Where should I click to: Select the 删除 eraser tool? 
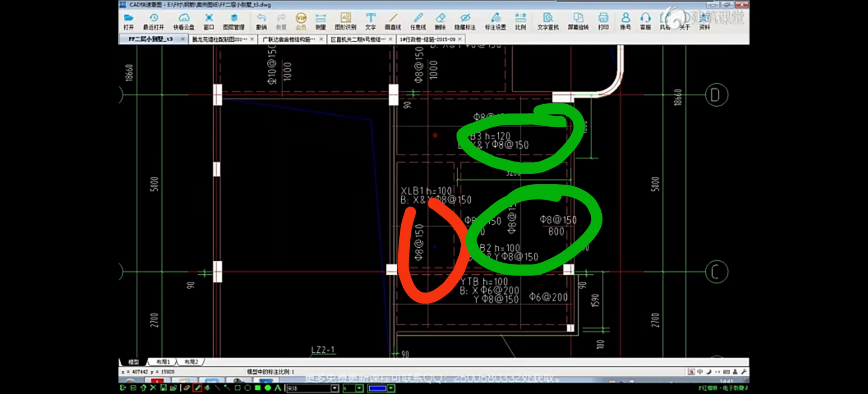pyautogui.click(x=440, y=22)
